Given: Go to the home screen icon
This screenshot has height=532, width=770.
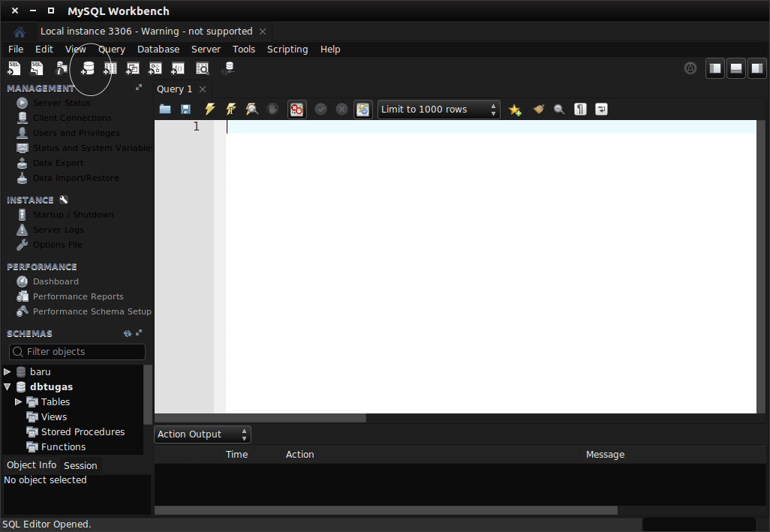Looking at the screenshot, I should (20, 32).
